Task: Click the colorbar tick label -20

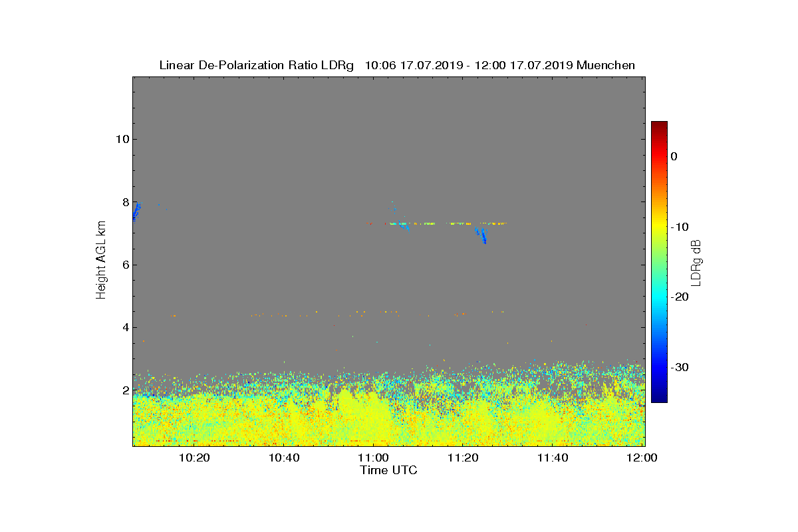Action: pyautogui.click(x=678, y=297)
